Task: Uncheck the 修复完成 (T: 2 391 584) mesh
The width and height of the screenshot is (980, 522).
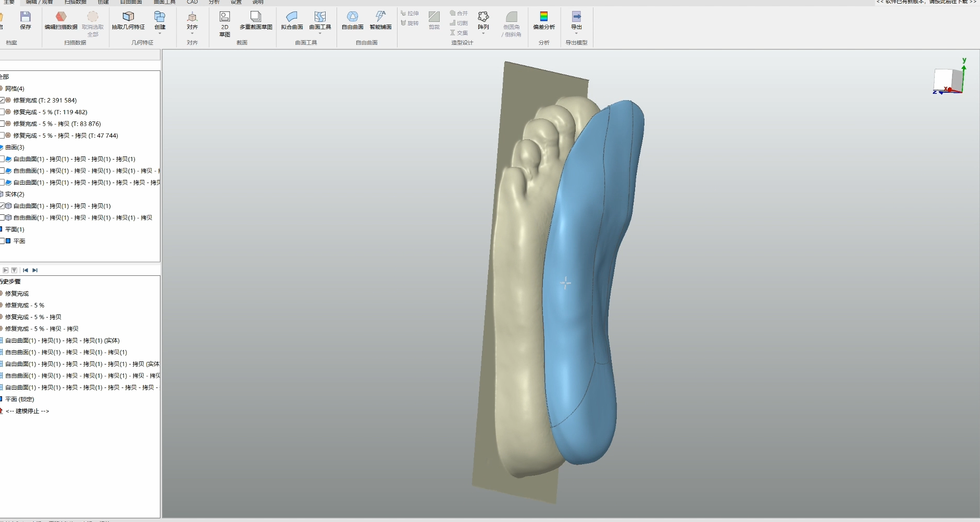Action: click(3, 100)
